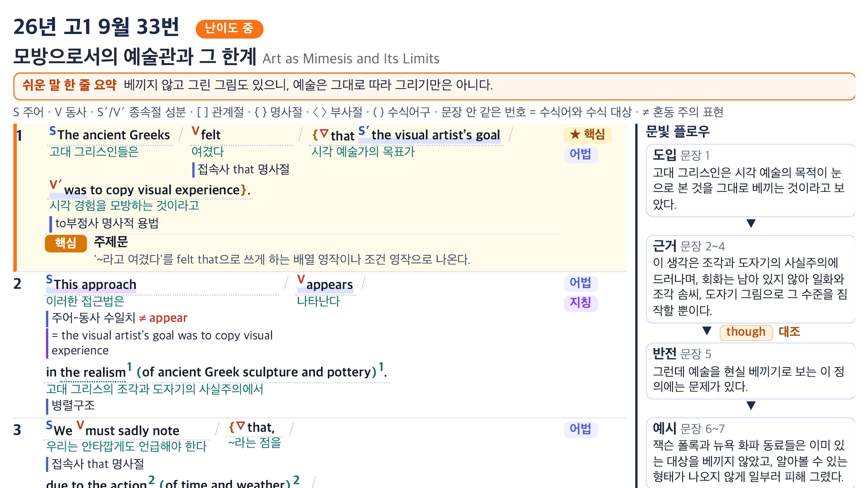Viewport: 868px width, 488px height.
Task: Click the ★ 핵심 tag on sentence 1
Action: tap(587, 135)
